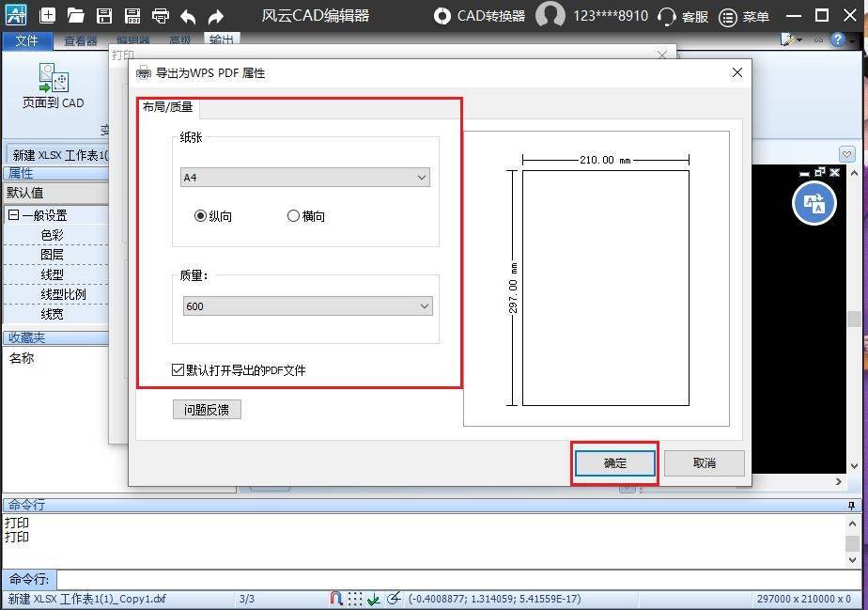Click the circle-tangent snap icon in status bar
This screenshot has width=868, height=610.
(x=394, y=599)
